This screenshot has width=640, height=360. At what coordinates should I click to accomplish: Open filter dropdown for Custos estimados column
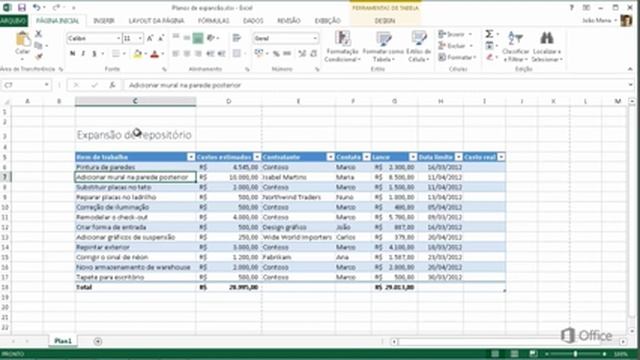point(257,157)
